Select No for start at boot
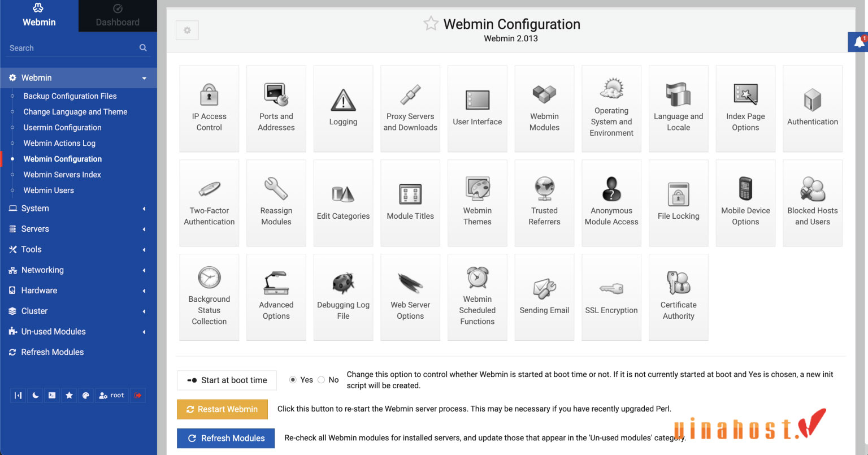Screen dimensions: 868x455 pyautogui.click(x=321, y=380)
